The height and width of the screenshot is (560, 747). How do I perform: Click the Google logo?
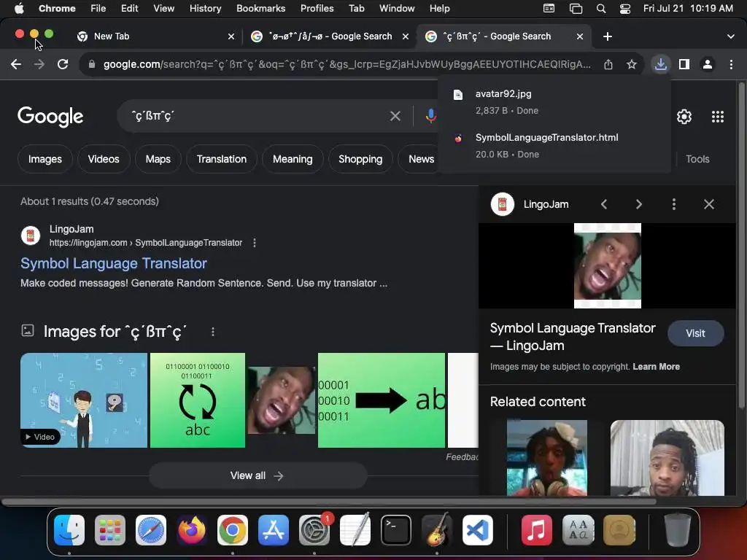[x=50, y=117]
